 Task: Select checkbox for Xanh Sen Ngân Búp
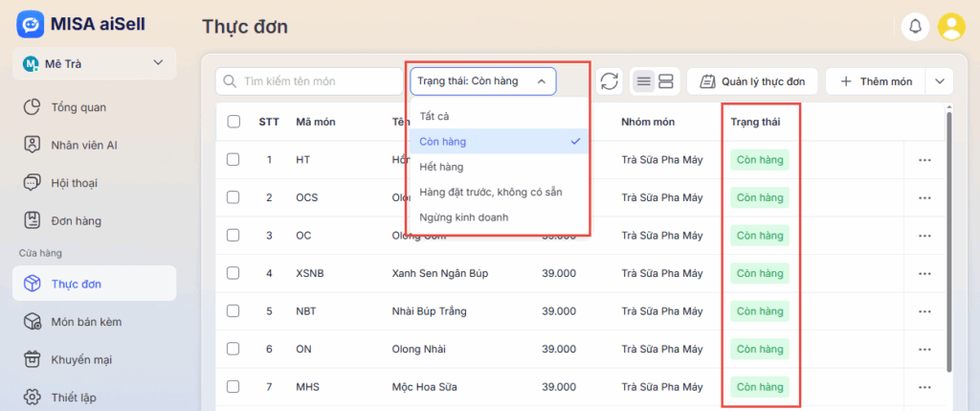pyautogui.click(x=234, y=273)
